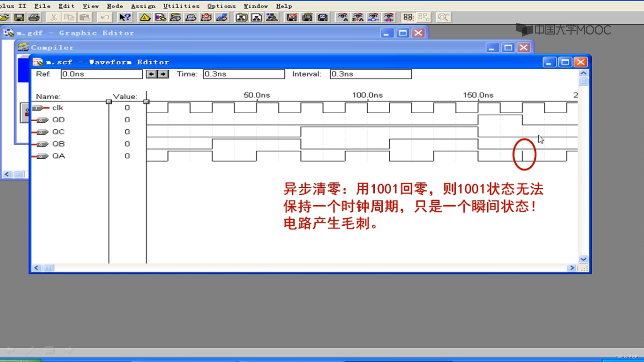The width and height of the screenshot is (644, 362).
Task: Open the Programmer toolbar icon
Action: point(222,17)
